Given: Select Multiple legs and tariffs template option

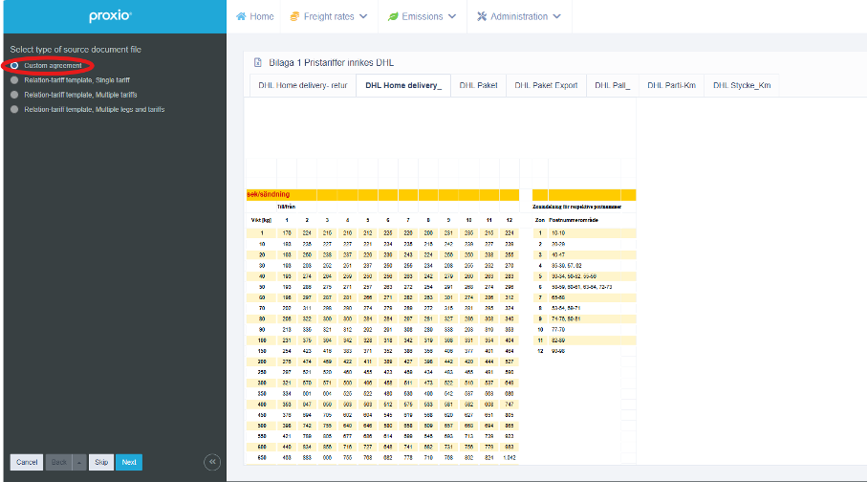Looking at the screenshot, I should coord(14,110).
